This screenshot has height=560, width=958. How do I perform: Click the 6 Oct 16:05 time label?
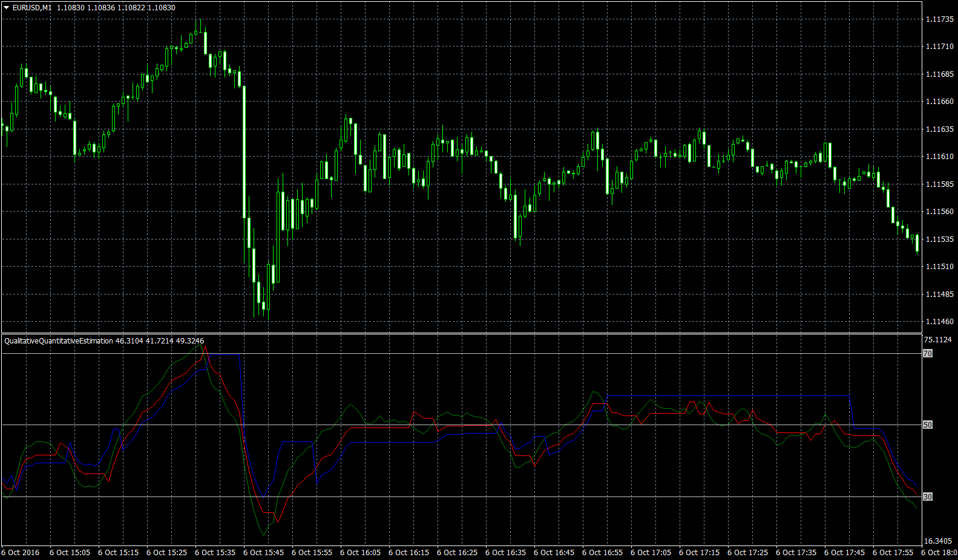[361, 553]
